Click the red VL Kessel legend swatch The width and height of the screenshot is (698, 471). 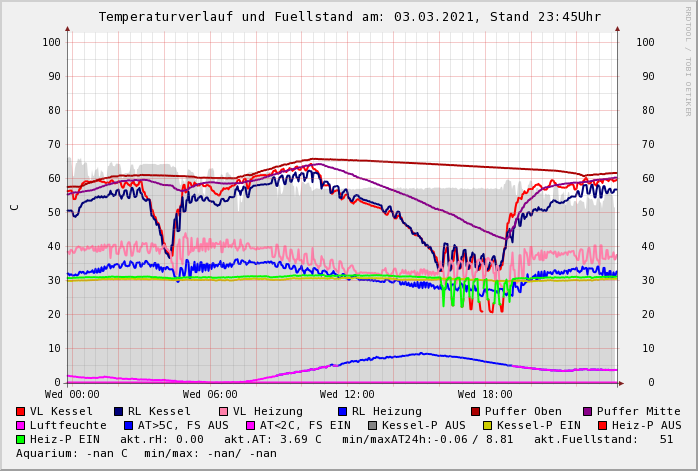20,411
